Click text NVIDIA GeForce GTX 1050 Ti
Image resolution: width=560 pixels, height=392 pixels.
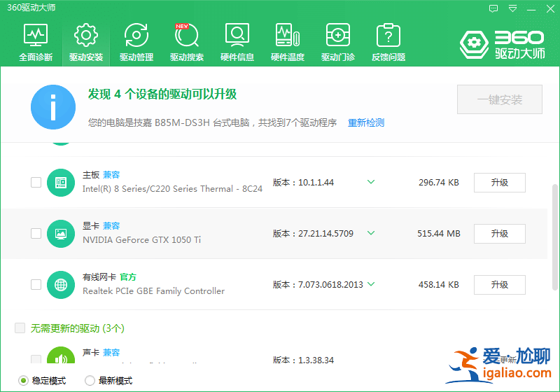[142, 240]
